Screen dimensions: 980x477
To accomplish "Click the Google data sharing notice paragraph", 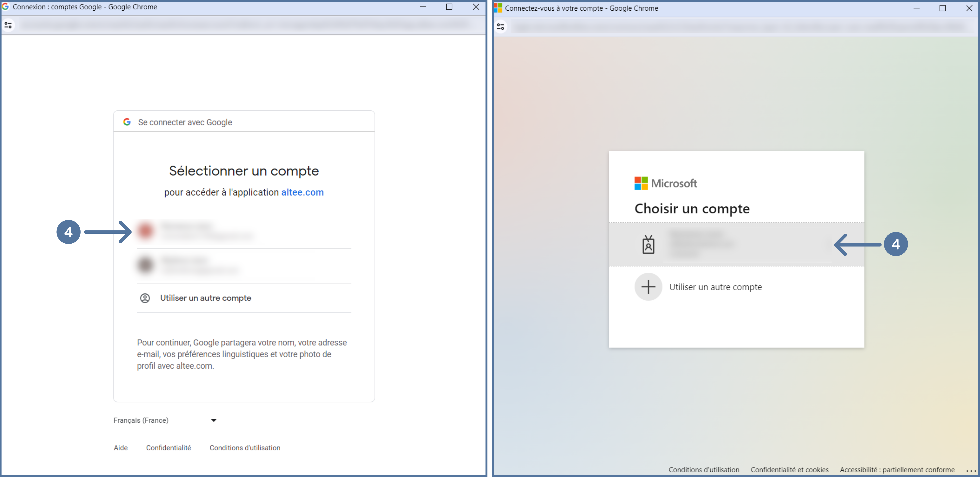I will [242, 354].
